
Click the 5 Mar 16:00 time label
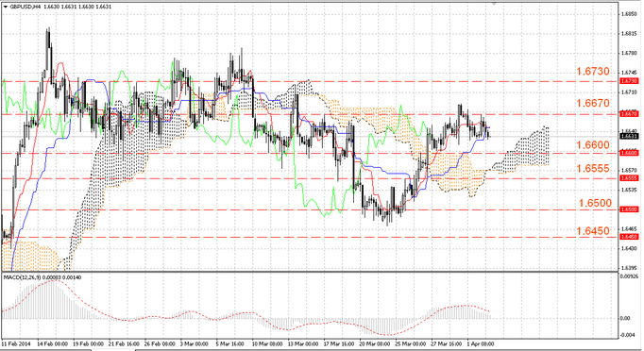coord(230,343)
